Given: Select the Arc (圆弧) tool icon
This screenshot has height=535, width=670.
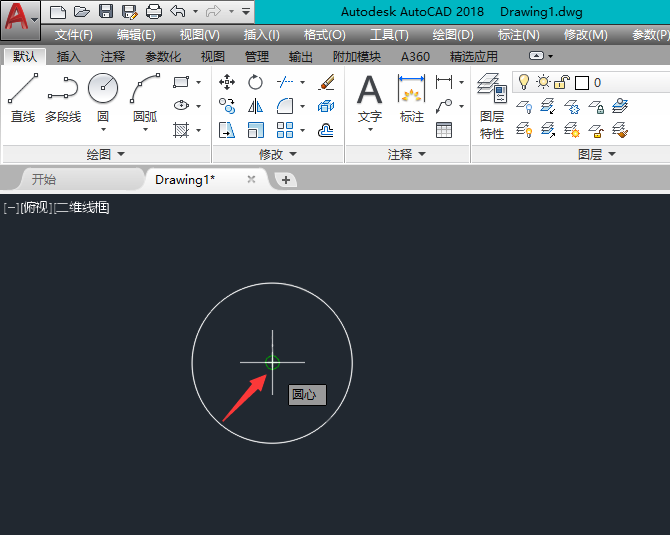Looking at the screenshot, I should (145, 88).
